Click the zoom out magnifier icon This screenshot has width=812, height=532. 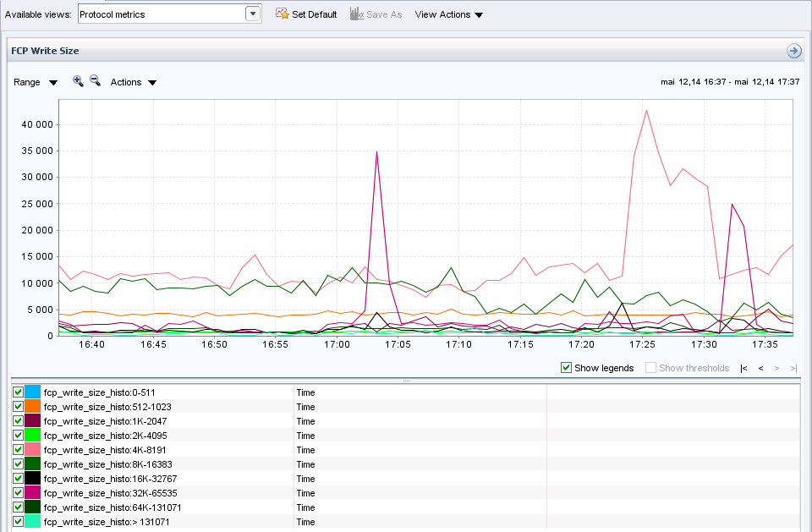point(95,81)
